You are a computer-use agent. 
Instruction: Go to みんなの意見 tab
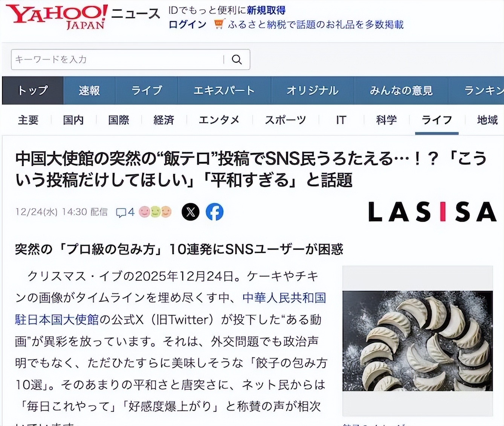[401, 90]
